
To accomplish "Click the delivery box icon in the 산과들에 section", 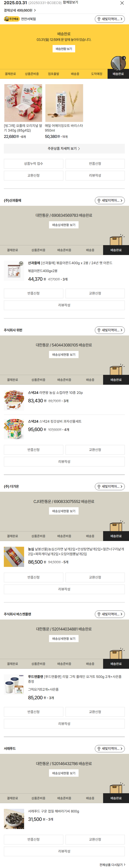I will [x=116, y=240].
